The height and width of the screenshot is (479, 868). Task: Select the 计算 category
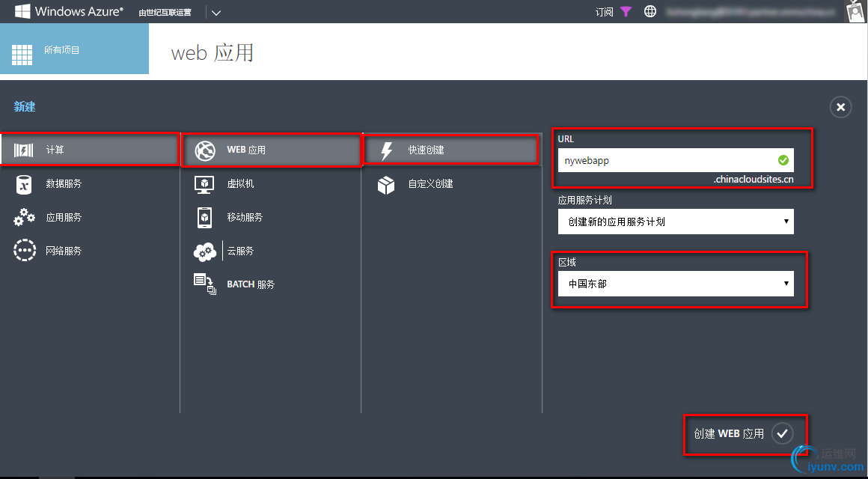(90, 150)
